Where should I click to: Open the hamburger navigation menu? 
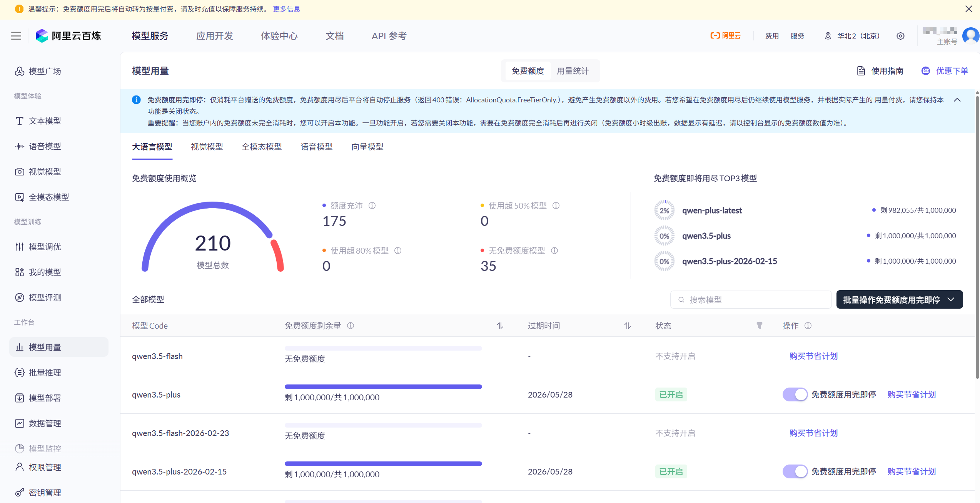pyautogui.click(x=16, y=36)
